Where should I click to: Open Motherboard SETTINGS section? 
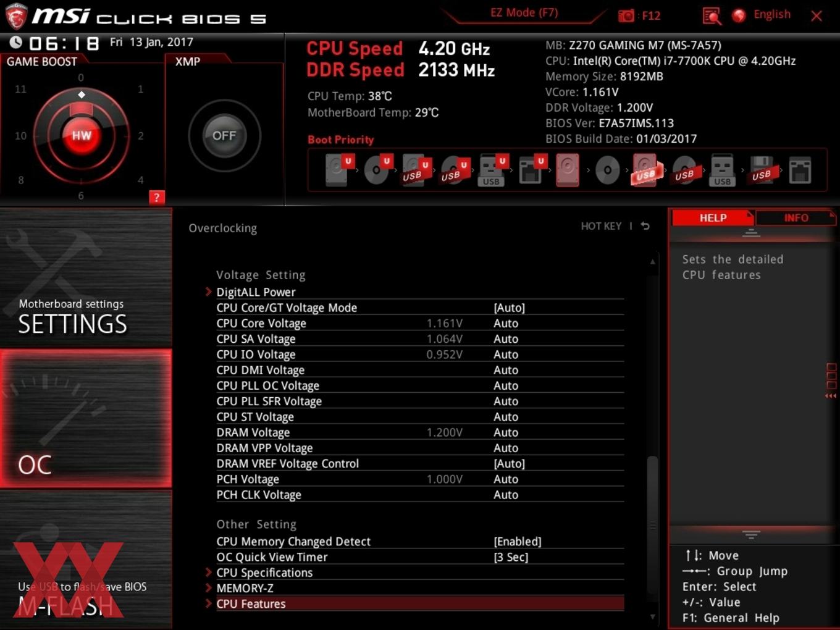click(x=86, y=278)
